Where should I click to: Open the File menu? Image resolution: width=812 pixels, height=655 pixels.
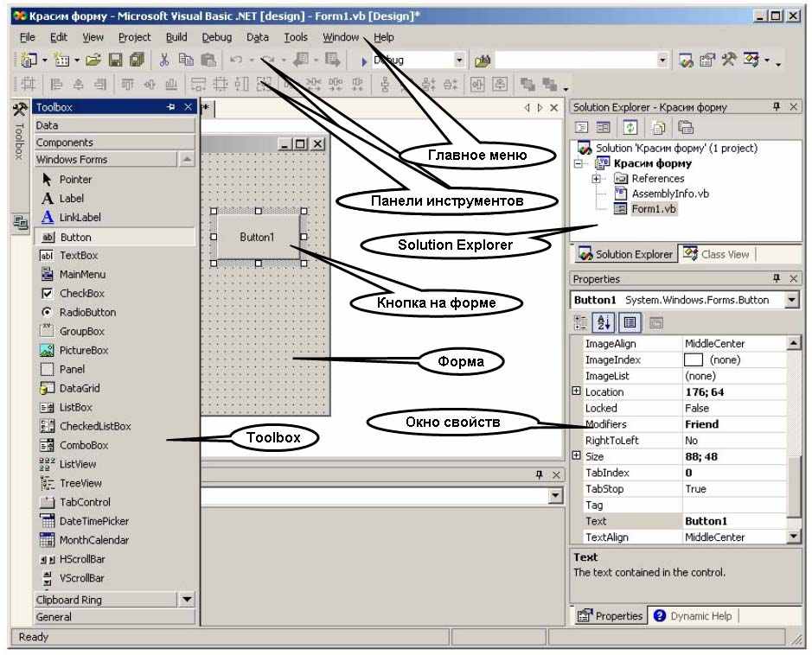pyautogui.click(x=28, y=37)
